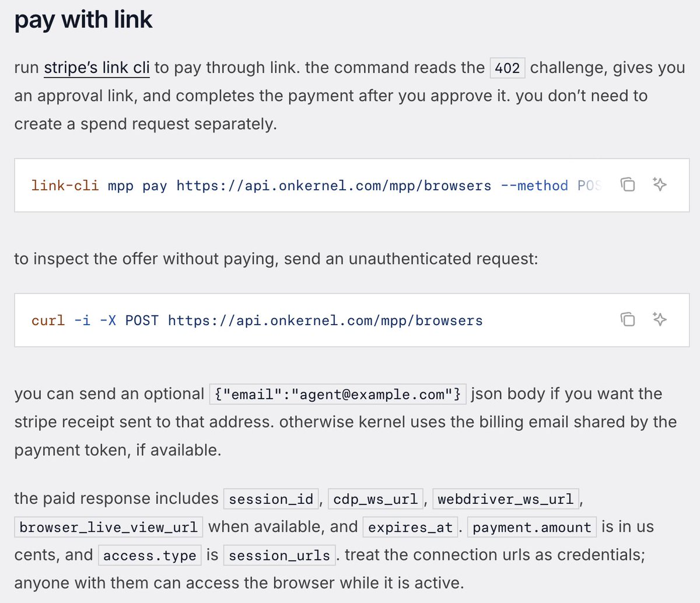
Task: Click the cdp_ws_url code tag
Action: point(376,499)
